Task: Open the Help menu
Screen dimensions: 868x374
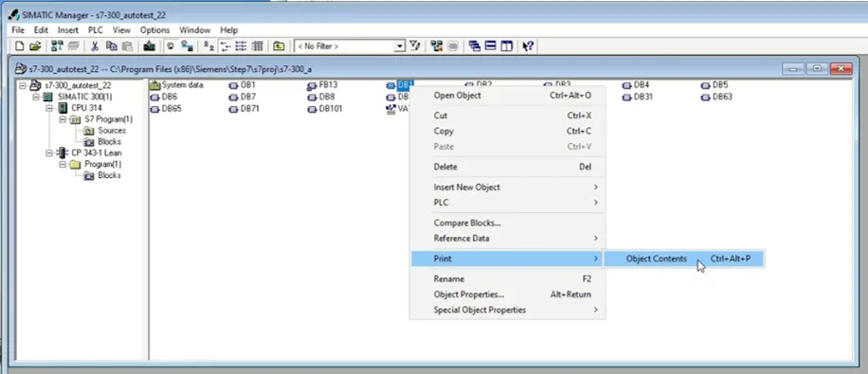Action: [228, 30]
